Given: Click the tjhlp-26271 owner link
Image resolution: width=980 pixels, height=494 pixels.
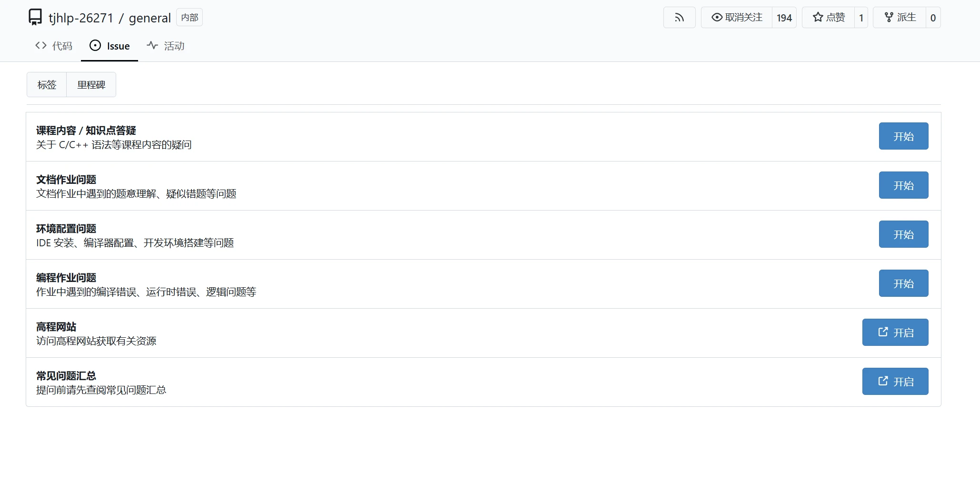Looking at the screenshot, I should 81,18.
